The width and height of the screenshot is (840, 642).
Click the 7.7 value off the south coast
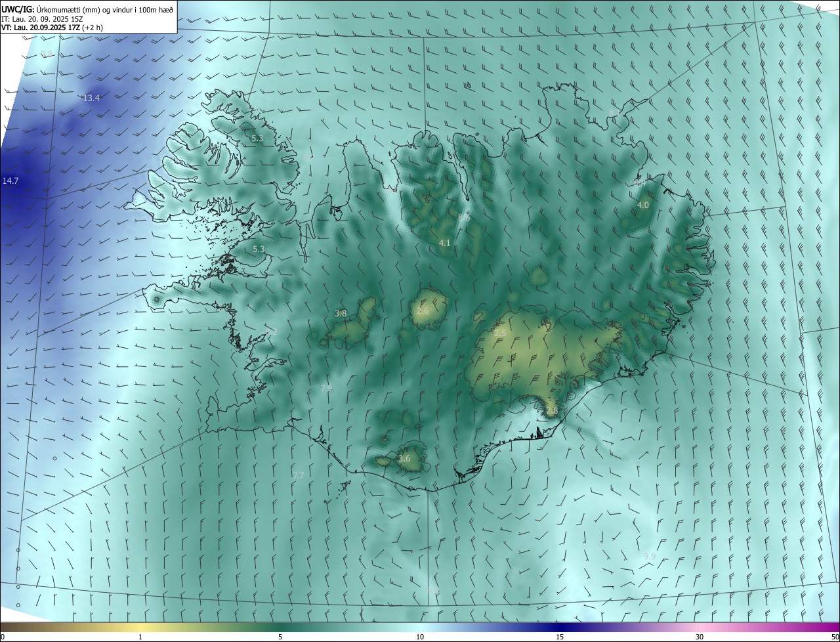click(298, 475)
